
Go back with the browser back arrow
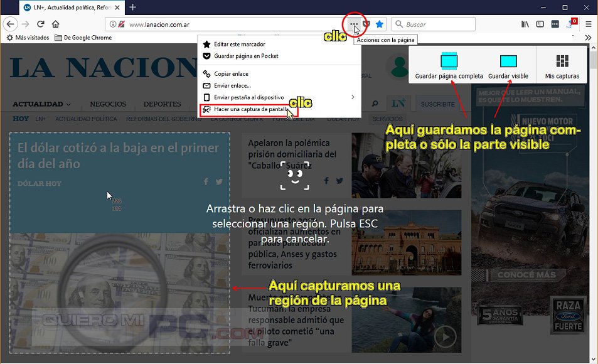coord(10,24)
